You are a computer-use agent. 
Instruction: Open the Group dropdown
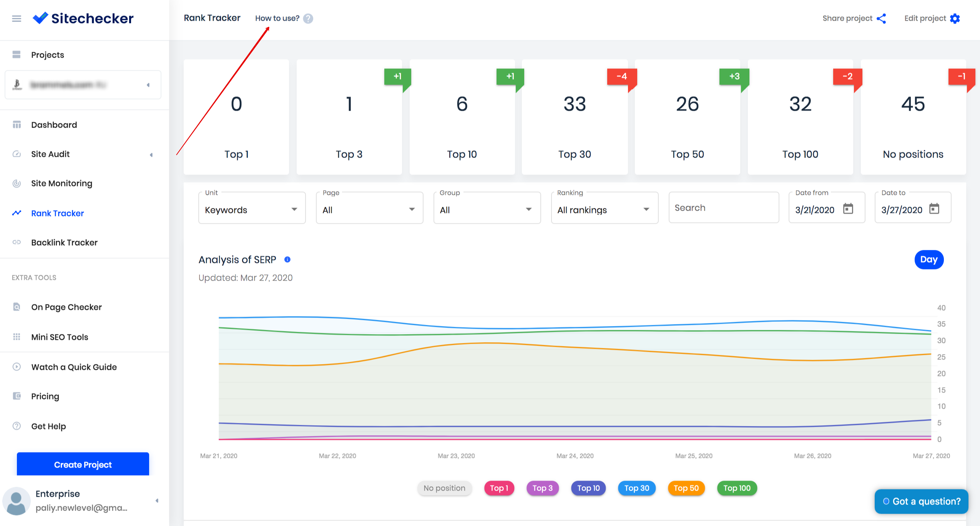pyautogui.click(x=487, y=208)
